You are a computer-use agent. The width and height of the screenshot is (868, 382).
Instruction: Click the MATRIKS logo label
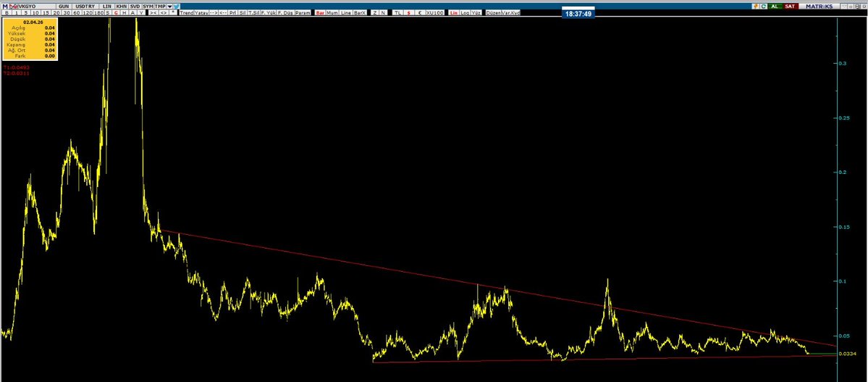(x=819, y=6)
